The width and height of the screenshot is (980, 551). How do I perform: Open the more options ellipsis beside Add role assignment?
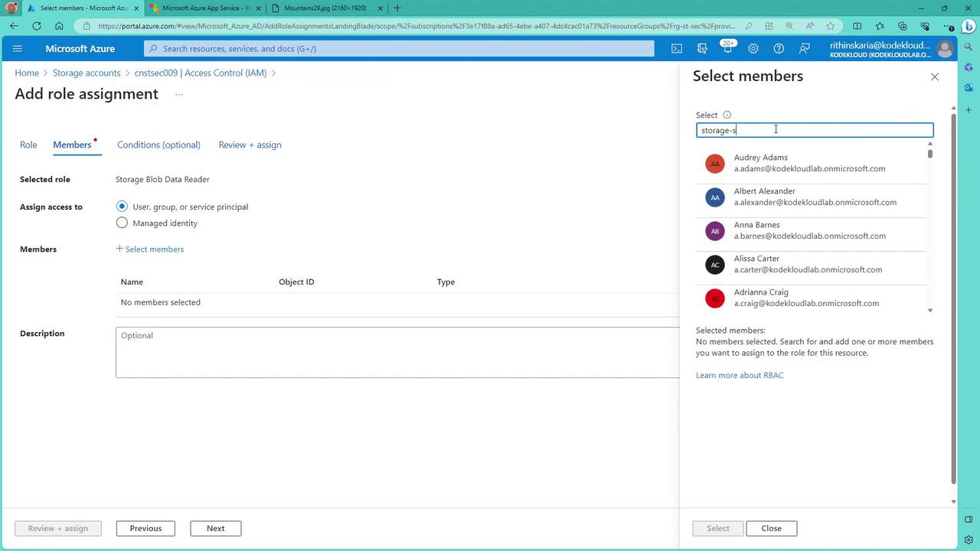[x=178, y=95]
